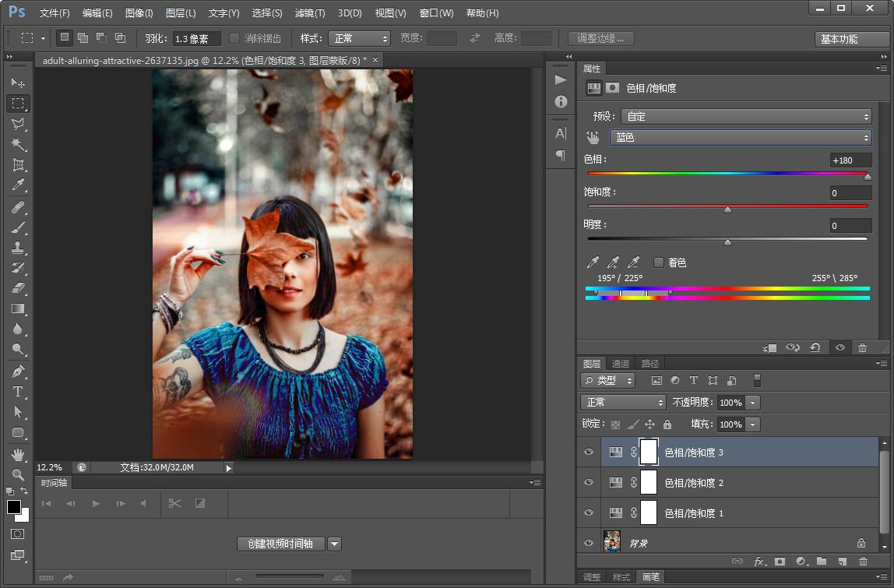Select the Magic Wand tool
Screen dimensions: 894x588
tap(18, 144)
